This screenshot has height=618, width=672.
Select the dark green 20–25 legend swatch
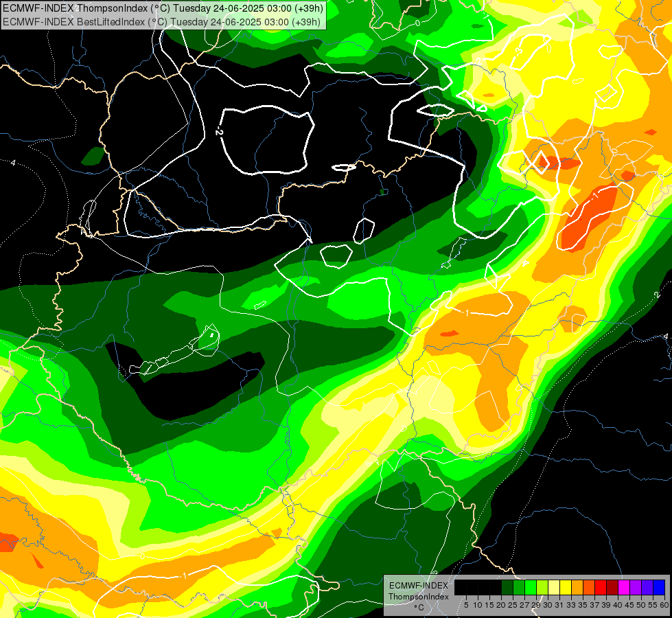tap(507, 587)
